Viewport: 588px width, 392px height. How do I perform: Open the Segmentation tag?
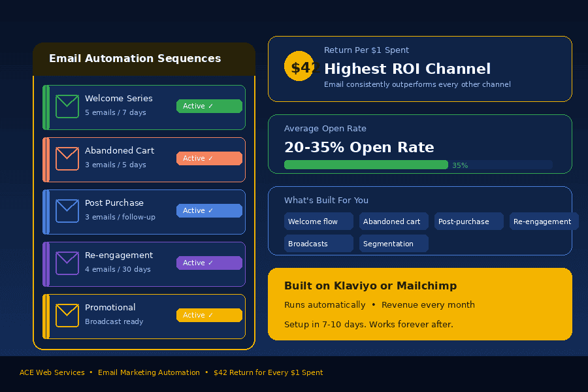pyautogui.click(x=393, y=244)
